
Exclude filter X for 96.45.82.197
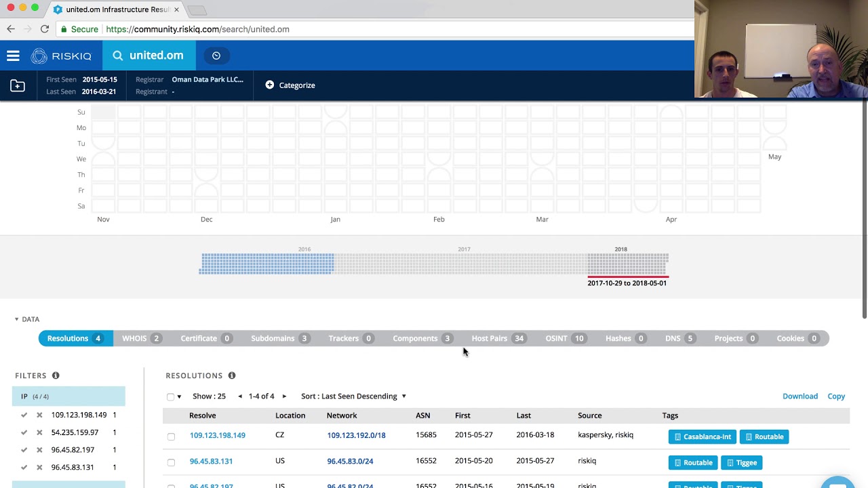pos(39,450)
